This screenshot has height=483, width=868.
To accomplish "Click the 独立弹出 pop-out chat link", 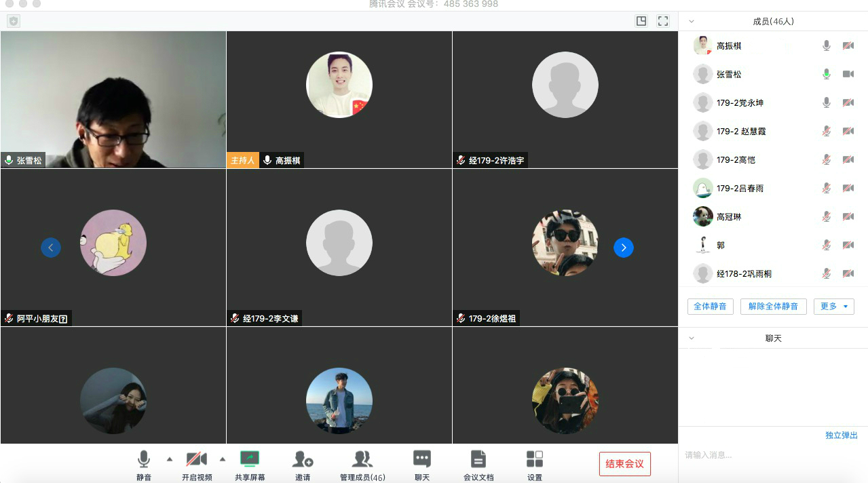I will [x=842, y=436].
